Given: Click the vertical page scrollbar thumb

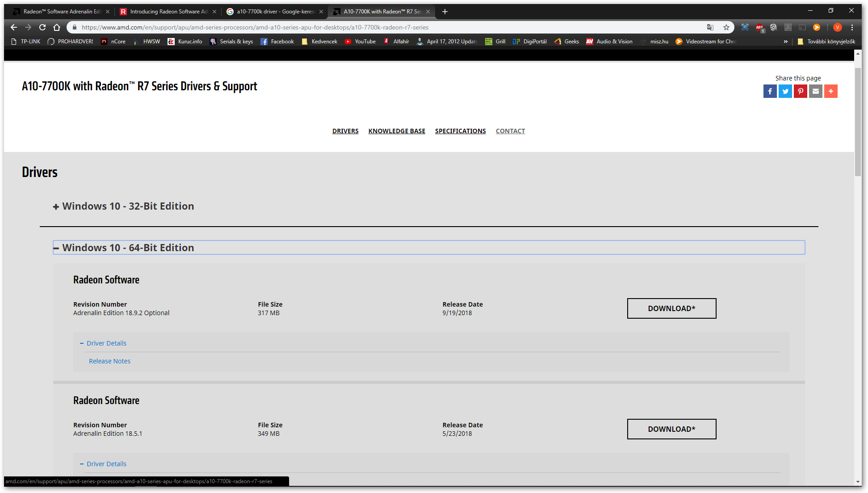Looking at the screenshot, I should 858,122.
